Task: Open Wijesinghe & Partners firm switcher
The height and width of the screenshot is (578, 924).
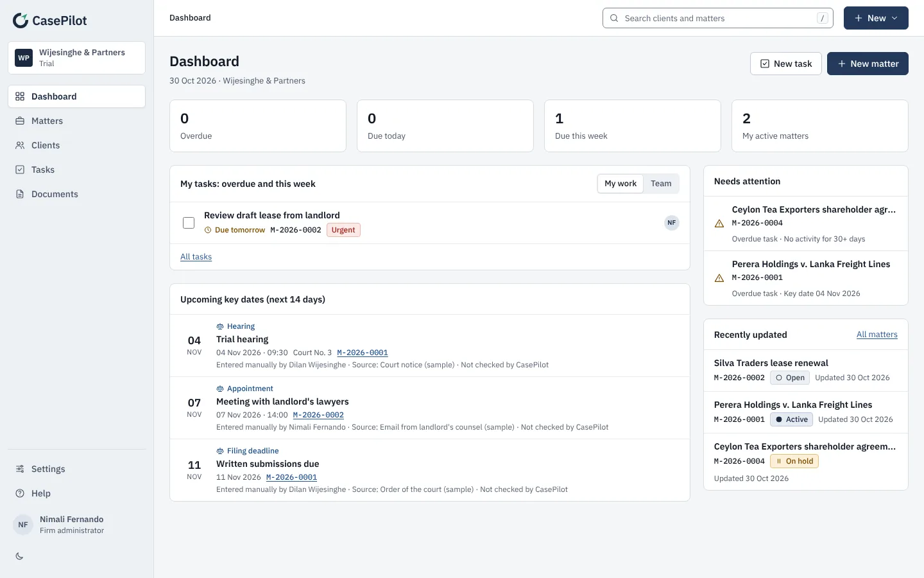Action: pos(76,58)
